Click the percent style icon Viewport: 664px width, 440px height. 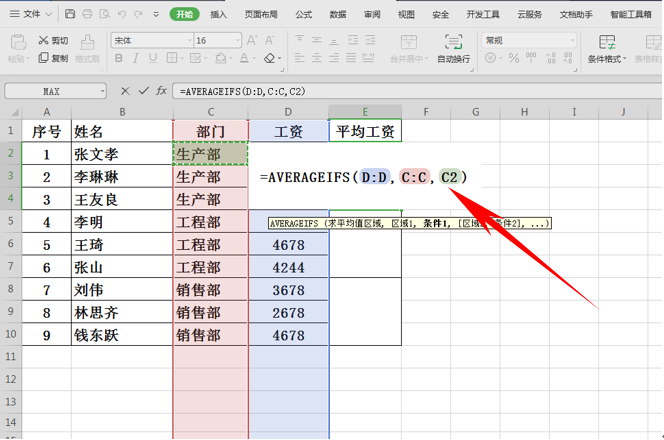(514, 58)
